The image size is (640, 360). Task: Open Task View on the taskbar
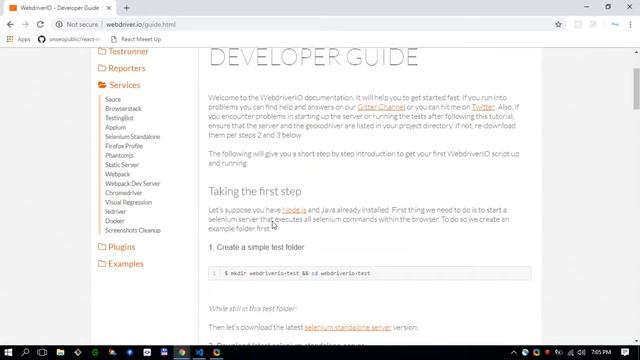(x=42, y=352)
